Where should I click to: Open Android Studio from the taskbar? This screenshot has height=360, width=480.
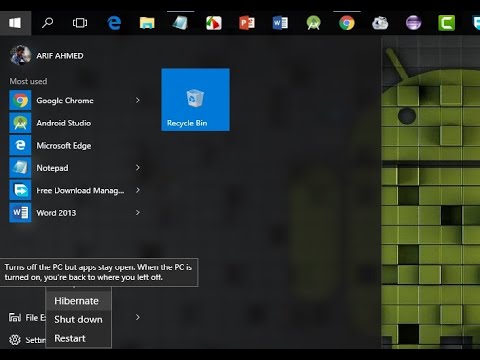click(313, 23)
